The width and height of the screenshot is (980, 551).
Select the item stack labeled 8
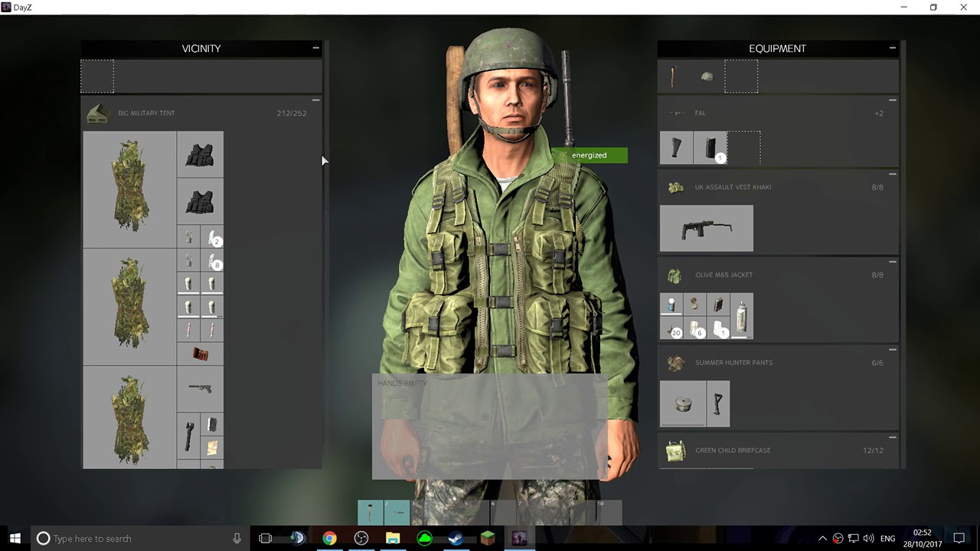(x=213, y=261)
